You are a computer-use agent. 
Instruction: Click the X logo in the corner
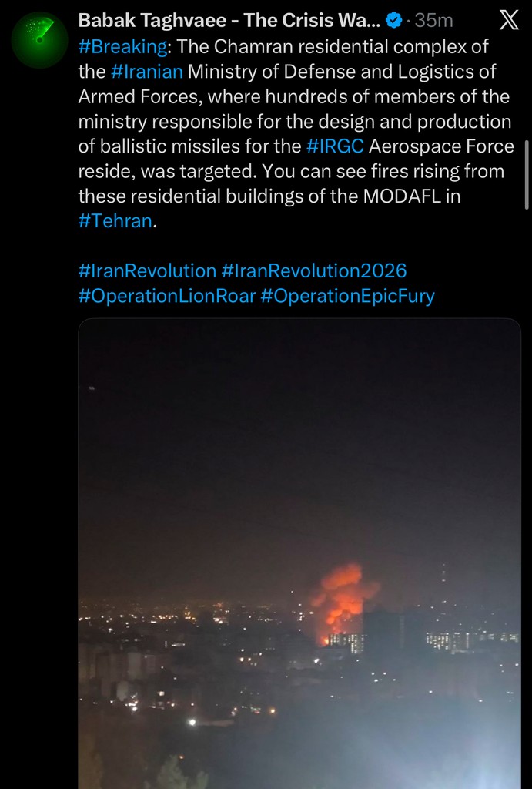click(x=509, y=21)
